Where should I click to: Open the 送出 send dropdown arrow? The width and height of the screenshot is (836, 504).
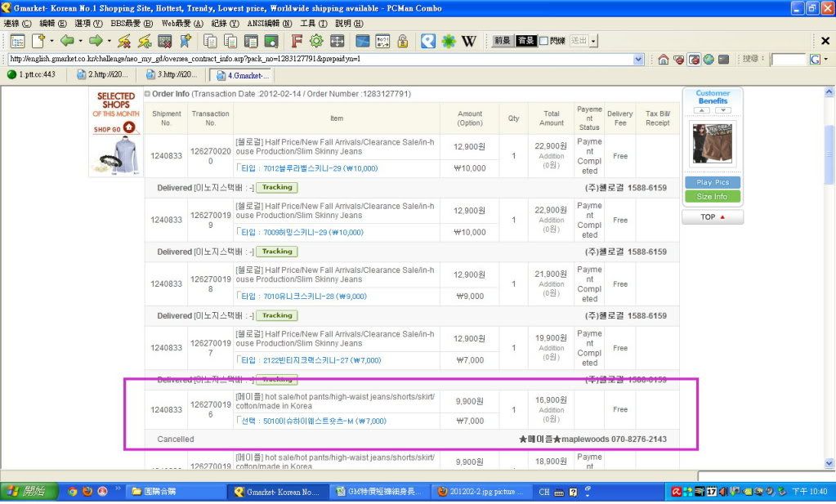click(x=593, y=41)
